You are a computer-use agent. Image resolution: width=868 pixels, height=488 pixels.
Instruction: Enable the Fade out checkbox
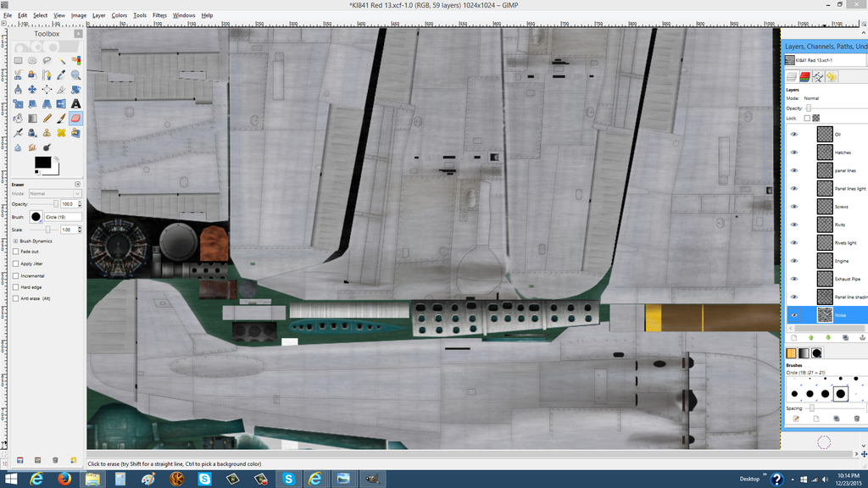click(x=15, y=251)
